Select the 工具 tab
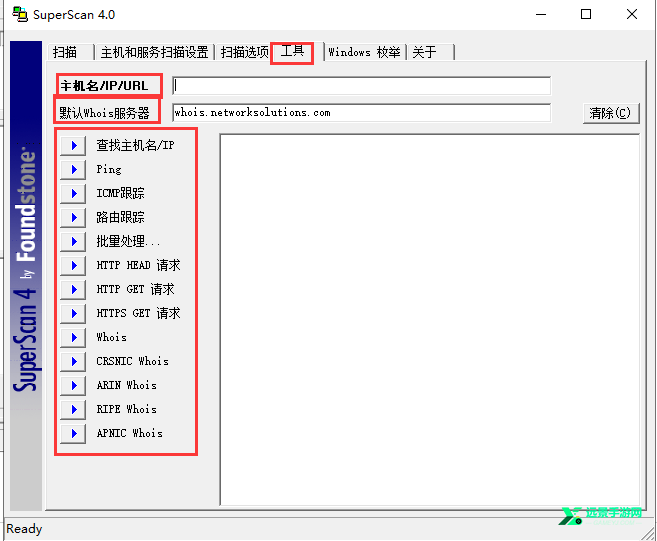 [292, 52]
